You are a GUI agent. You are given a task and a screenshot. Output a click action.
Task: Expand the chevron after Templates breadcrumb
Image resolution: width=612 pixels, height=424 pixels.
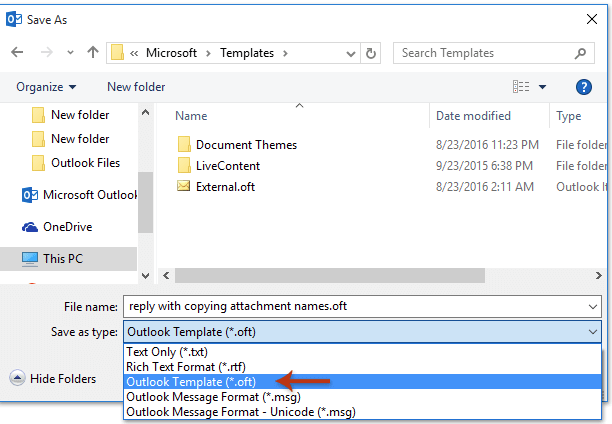click(285, 53)
